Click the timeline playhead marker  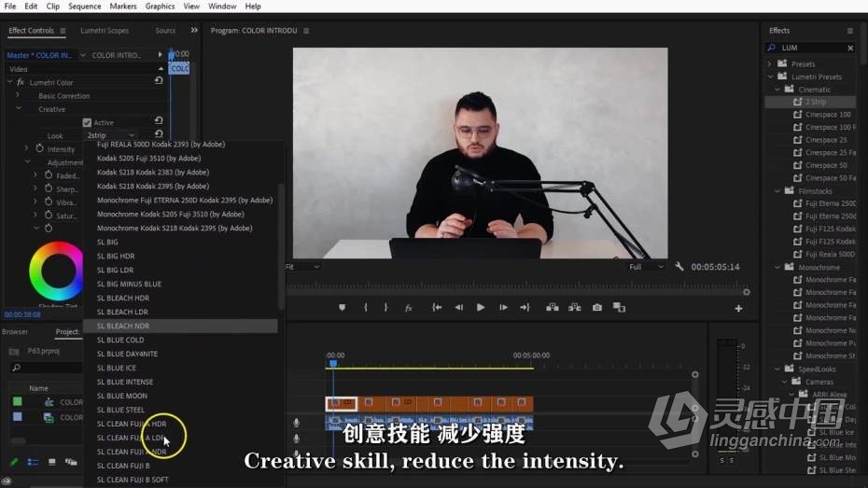click(333, 363)
